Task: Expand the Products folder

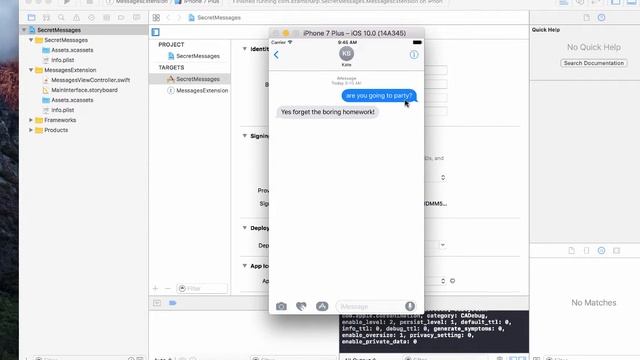Action: [31, 130]
